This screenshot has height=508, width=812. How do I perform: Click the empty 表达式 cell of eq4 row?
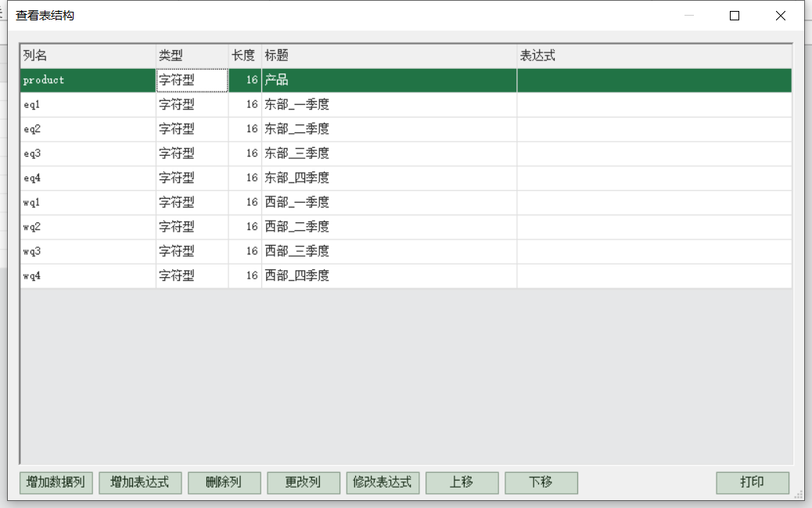click(x=655, y=178)
